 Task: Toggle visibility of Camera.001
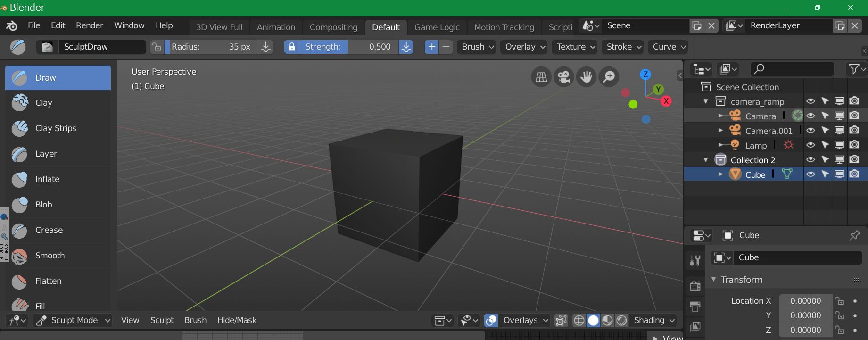[810, 131]
